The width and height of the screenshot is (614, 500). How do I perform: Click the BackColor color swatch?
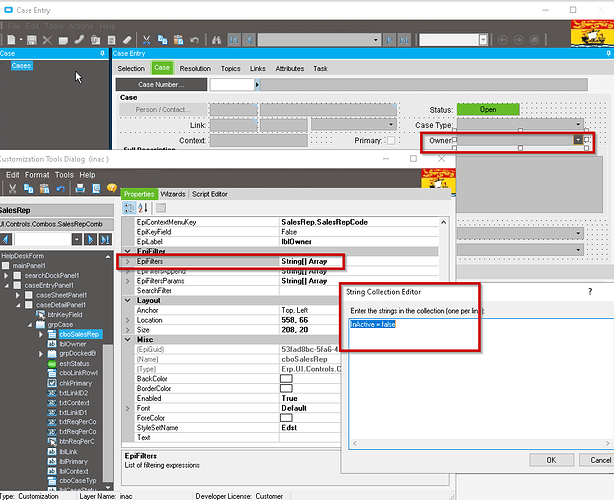pos(286,379)
